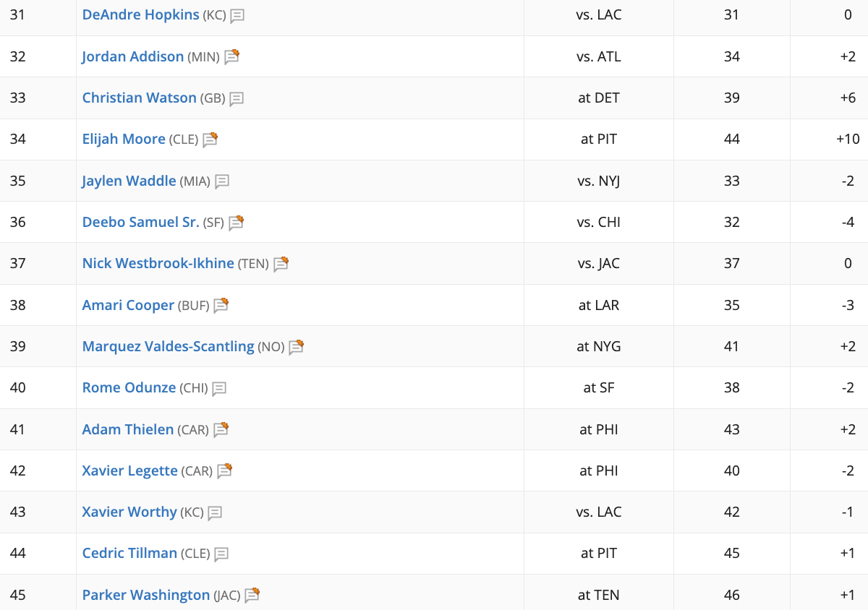Click the Amari Cooper name link
The image size is (868, 610).
click(x=128, y=305)
